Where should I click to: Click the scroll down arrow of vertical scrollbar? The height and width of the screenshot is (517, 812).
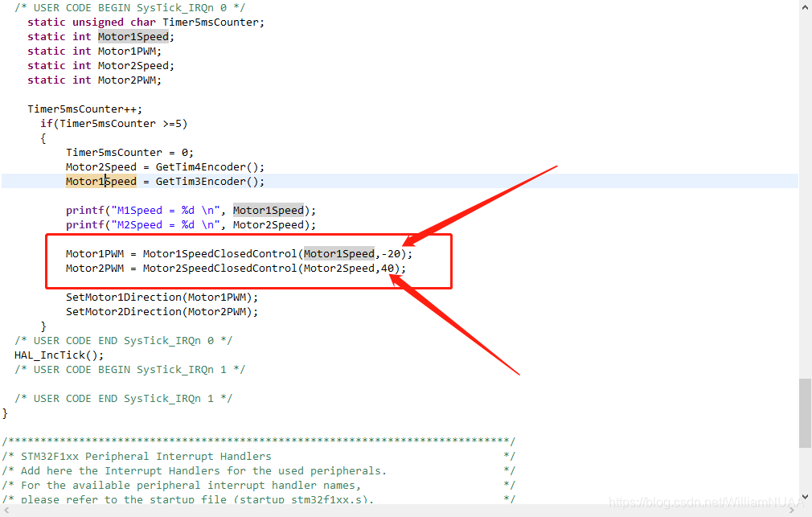pos(806,497)
